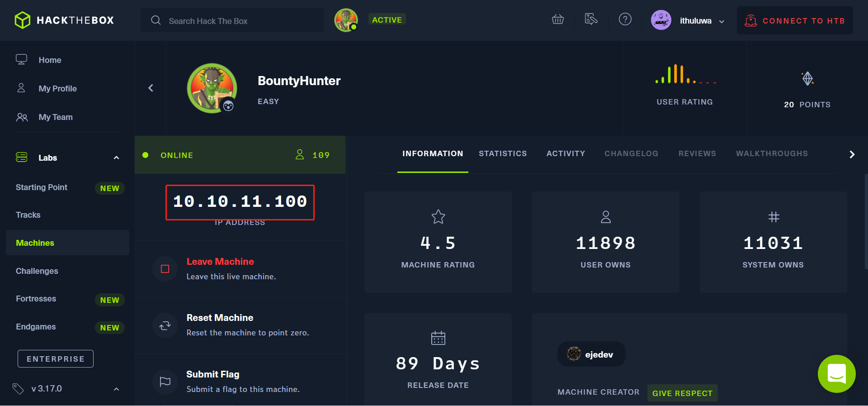Switch to the REVIEWS tab

pyautogui.click(x=697, y=154)
